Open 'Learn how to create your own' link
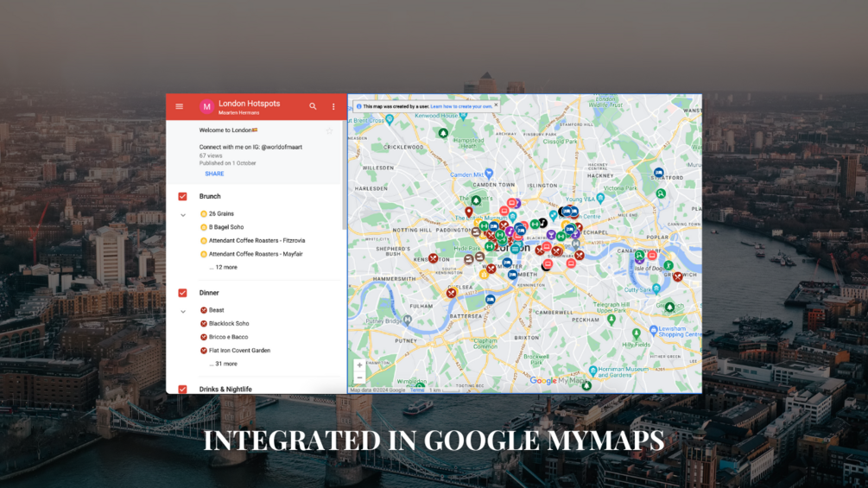868x488 pixels. click(461, 106)
